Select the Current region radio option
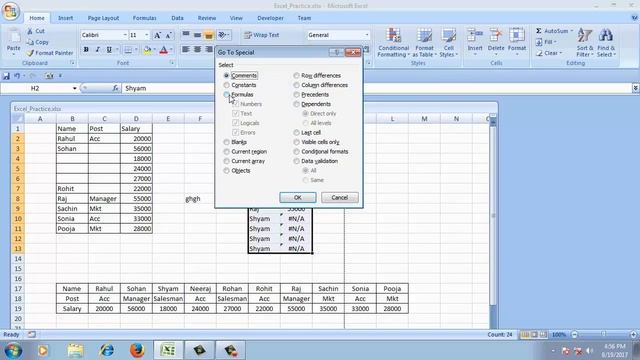The height and width of the screenshot is (360, 640). pos(227,151)
